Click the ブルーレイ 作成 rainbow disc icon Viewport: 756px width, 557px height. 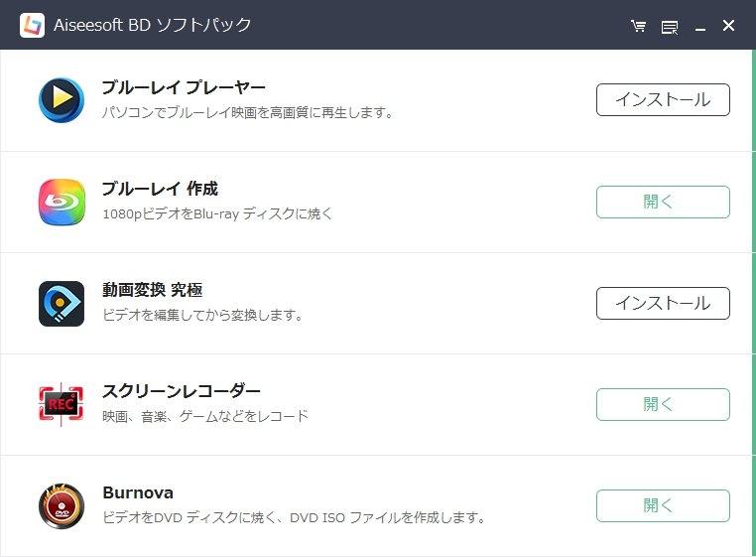[62, 202]
